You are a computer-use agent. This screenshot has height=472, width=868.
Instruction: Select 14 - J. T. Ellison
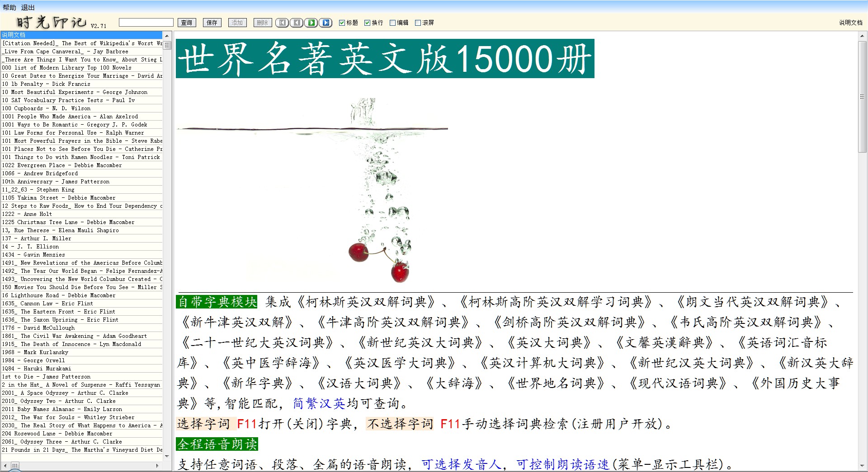click(81, 247)
